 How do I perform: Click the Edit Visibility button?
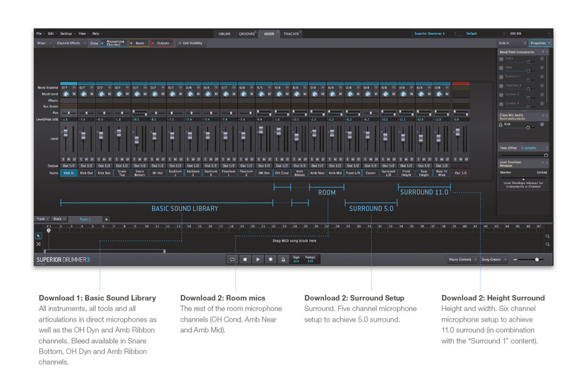[191, 43]
